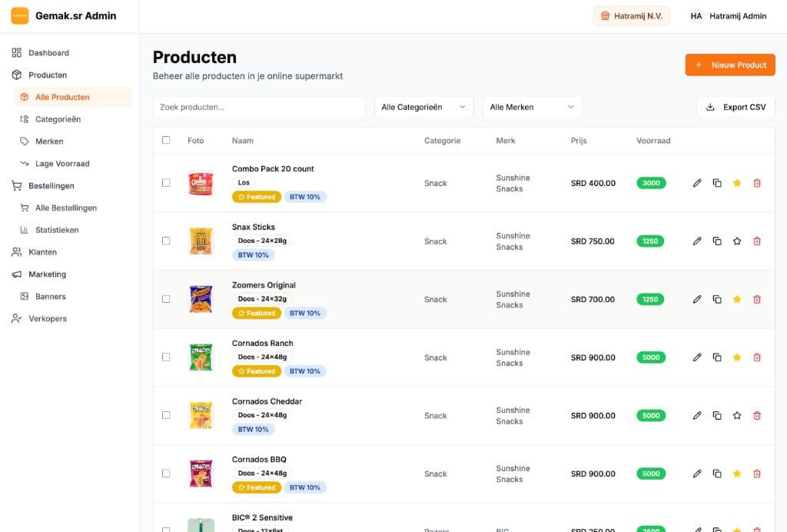The image size is (787, 532).
Task: Duplicate the Zoomers Original product
Action: (x=717, y=300)
